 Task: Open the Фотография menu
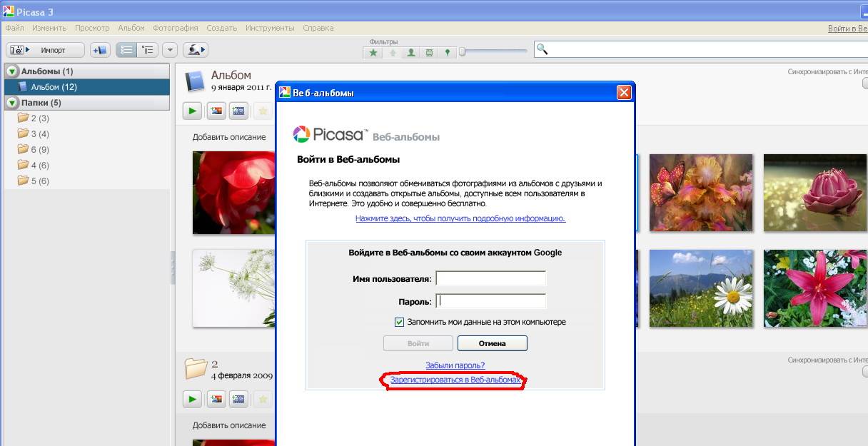(x=176, y=28)
